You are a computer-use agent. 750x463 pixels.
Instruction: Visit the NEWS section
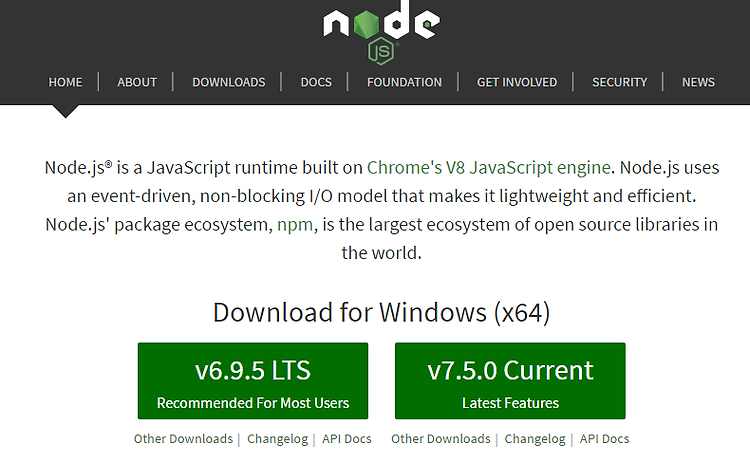[698, 82]
